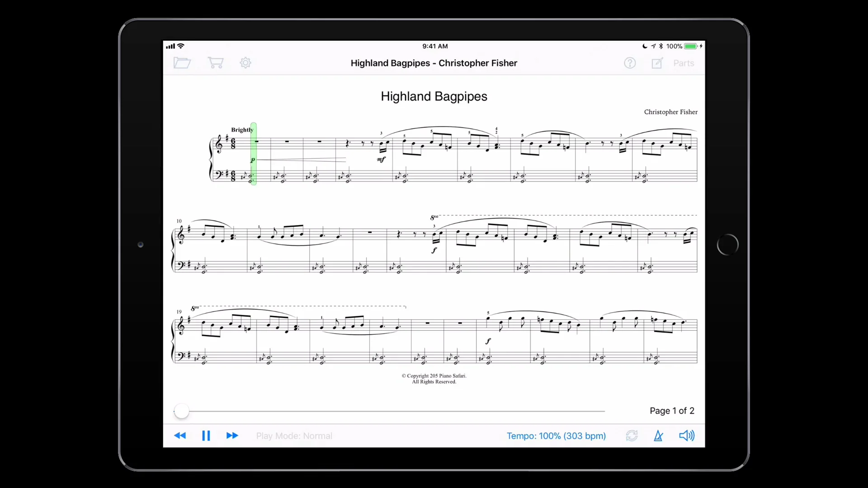Open the settings gear
Screen dimensions: 868x488
click(245, 63)
